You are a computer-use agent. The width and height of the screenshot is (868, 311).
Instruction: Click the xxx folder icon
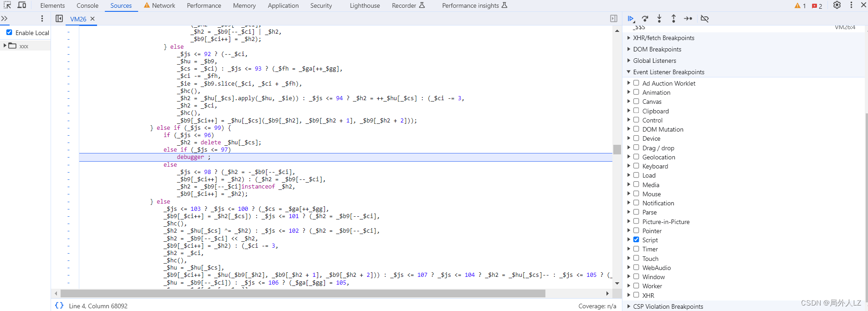click(12, 46)
